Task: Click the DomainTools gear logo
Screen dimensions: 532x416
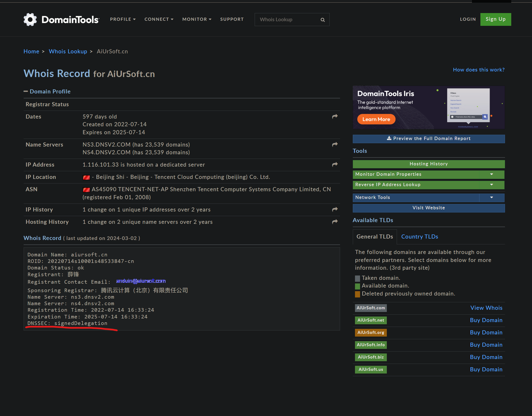Action: pos(30,19)
